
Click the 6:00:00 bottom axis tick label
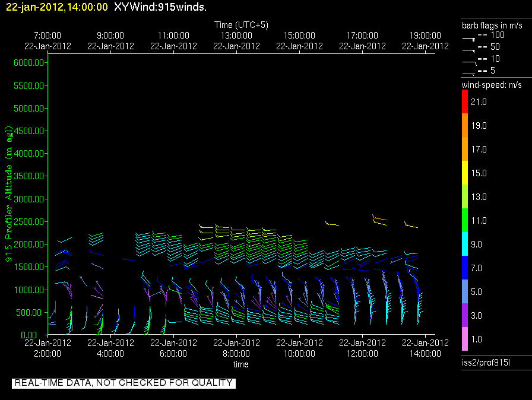[173, 354]
